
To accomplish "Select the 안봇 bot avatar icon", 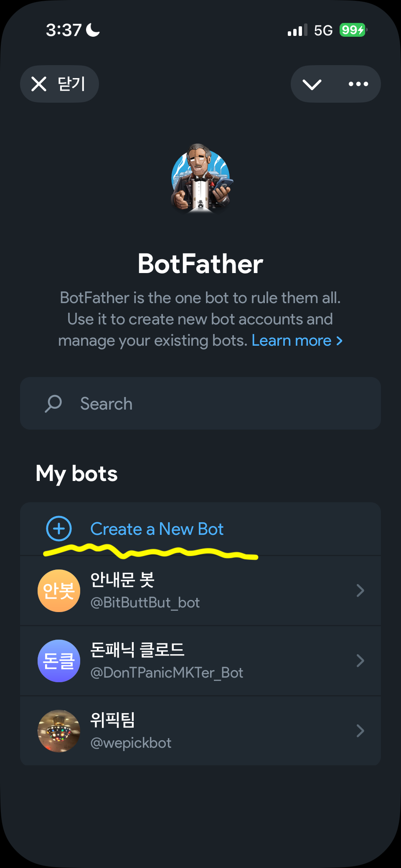I will click(x=59, y=590).
